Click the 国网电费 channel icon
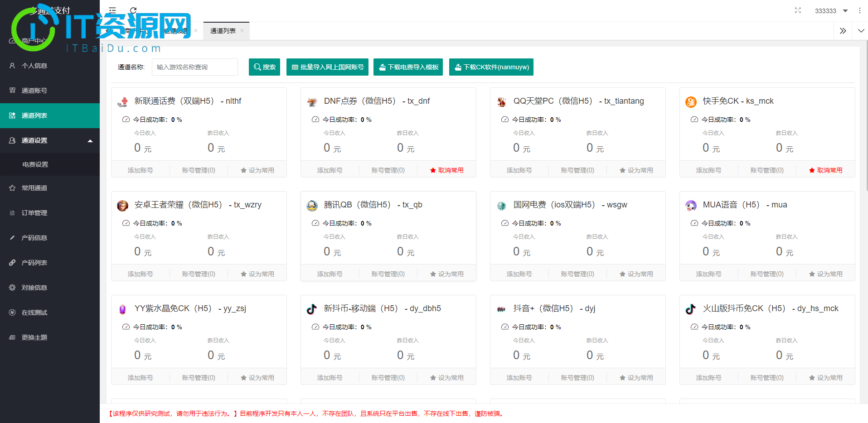This screenshot has width=868, height=423. 501,206
